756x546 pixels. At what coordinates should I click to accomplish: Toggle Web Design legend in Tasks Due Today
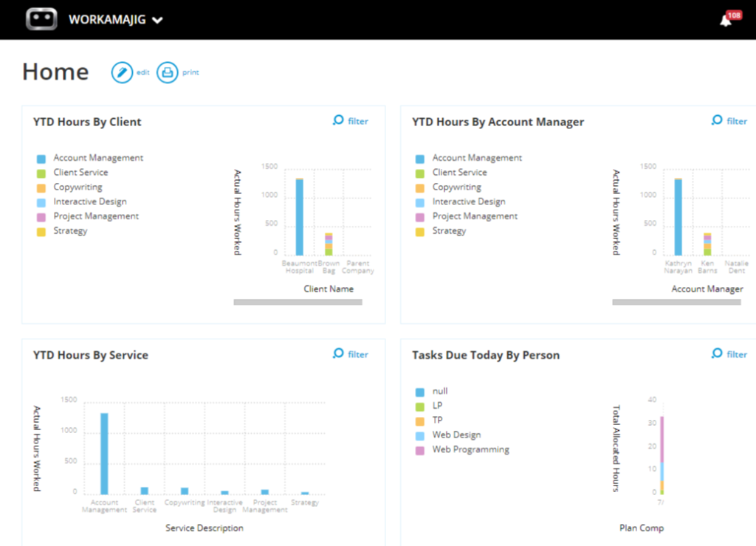[x=456, y=435]
